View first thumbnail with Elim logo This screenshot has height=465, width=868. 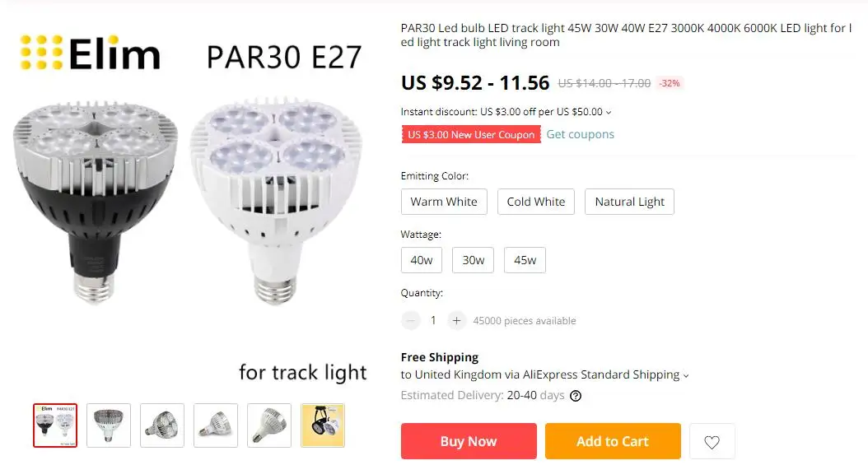tap(55, 425)
